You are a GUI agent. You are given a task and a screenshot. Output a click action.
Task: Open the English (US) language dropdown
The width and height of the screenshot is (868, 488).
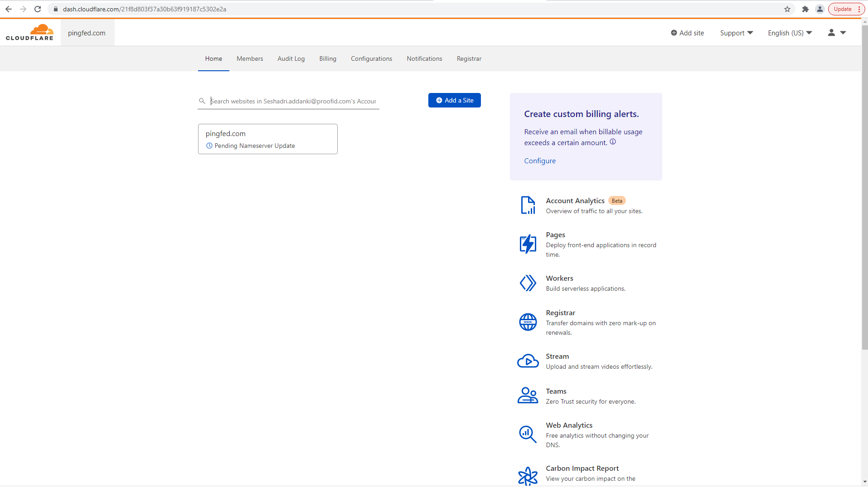click(x=790, y=33)
